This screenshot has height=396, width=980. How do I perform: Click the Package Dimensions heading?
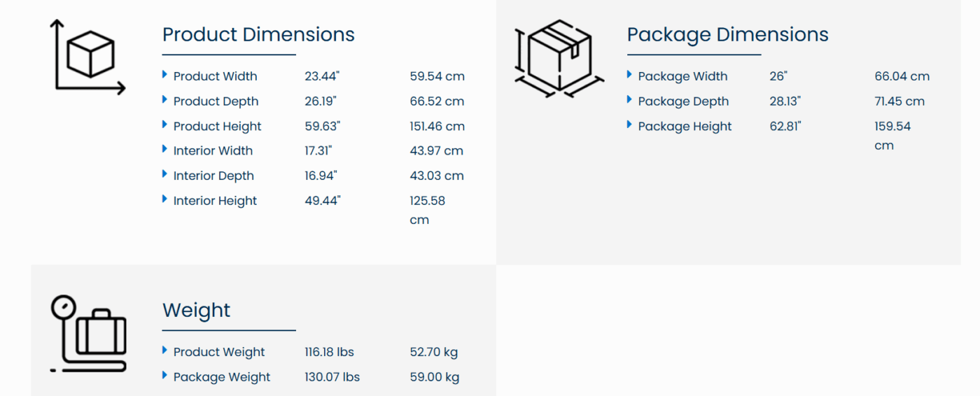coord(727,34)
